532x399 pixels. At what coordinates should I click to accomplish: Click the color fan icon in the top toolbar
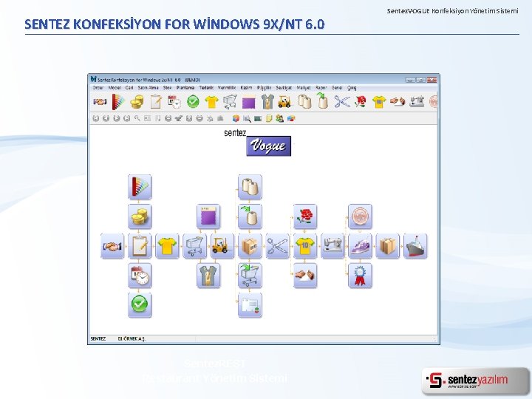[x=118, y=102]
